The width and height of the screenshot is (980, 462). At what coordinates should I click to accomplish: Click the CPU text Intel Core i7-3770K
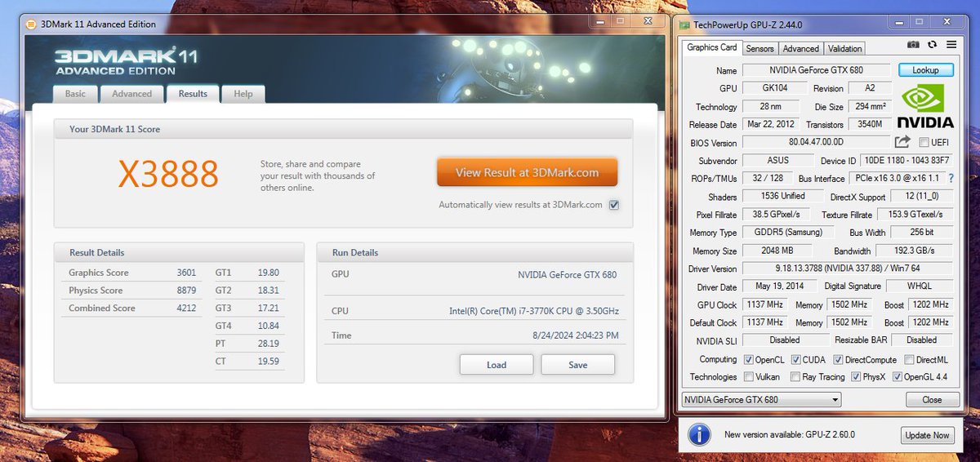tap(534, 311)
